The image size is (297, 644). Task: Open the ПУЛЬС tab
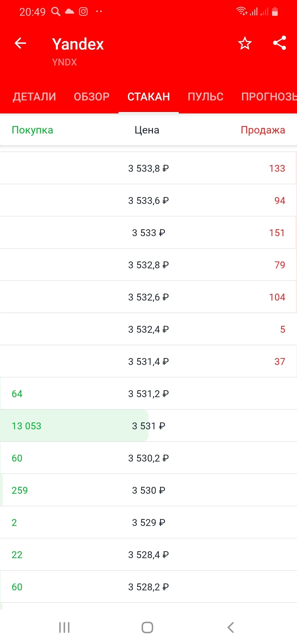pos(205,97)
